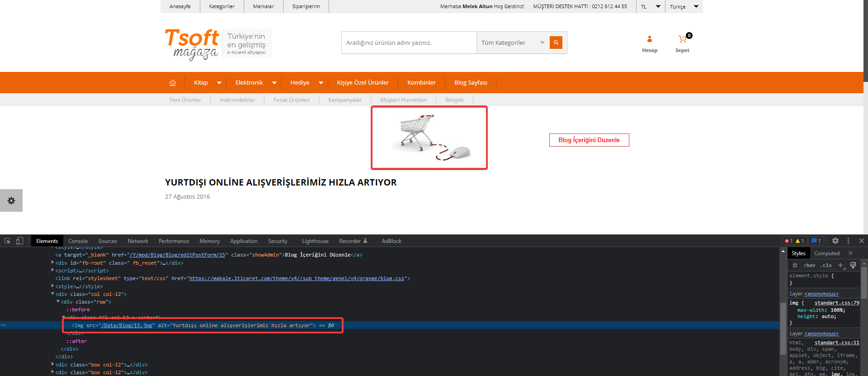This screenshot has height=376, width=868.
Task: Click the shopping cart blog image
Action: click(x=429, y=138)
